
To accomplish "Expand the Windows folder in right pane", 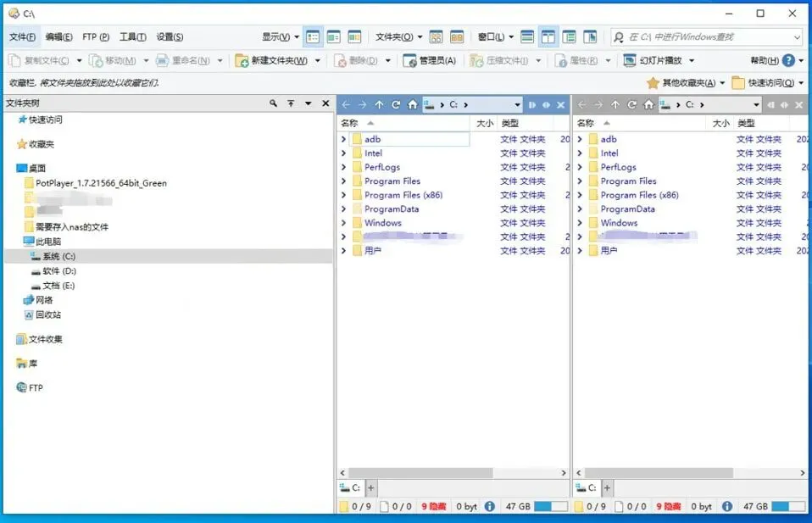I will point(580,223).
